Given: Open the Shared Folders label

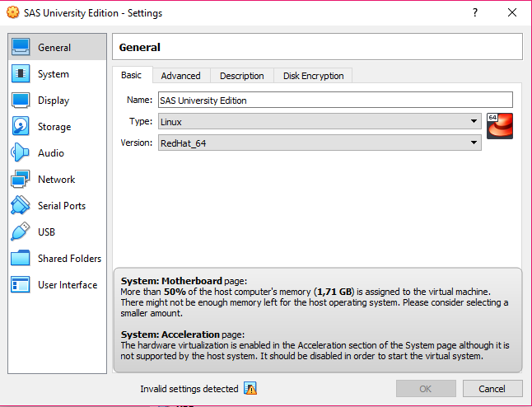Looking at the screenshot, I should click(x=69, y=259).
